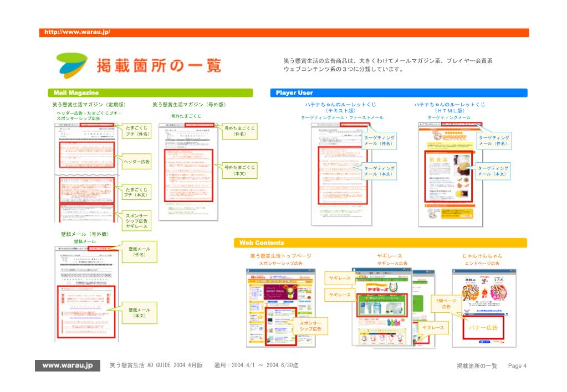Click the スポンサーシップ広告ヤギレース callout in Mail Magazine
567x392 pixels.
coord(137,221)
